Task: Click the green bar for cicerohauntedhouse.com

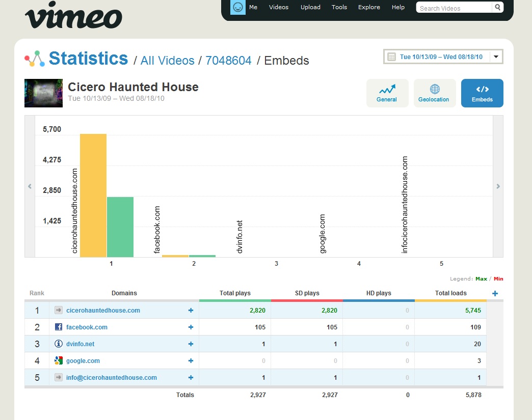Action: 120,227
